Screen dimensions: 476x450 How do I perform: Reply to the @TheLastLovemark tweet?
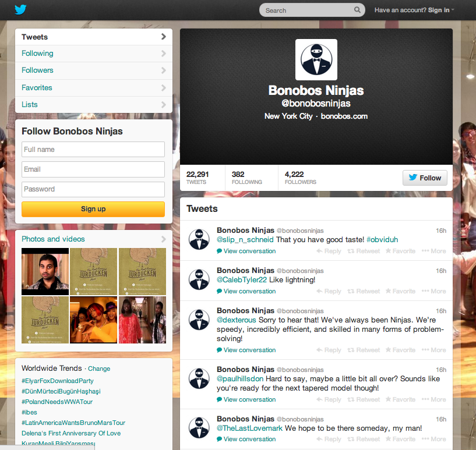click(329, 439)
